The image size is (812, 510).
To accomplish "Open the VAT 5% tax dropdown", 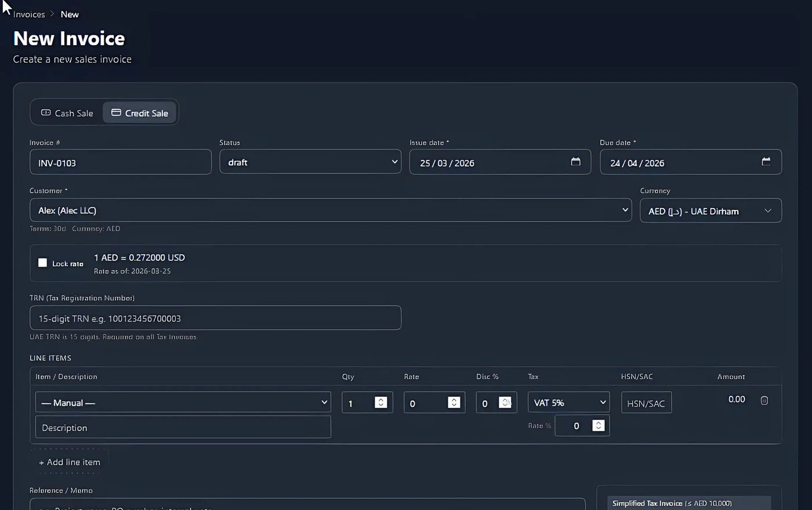I will click(568, 402).
